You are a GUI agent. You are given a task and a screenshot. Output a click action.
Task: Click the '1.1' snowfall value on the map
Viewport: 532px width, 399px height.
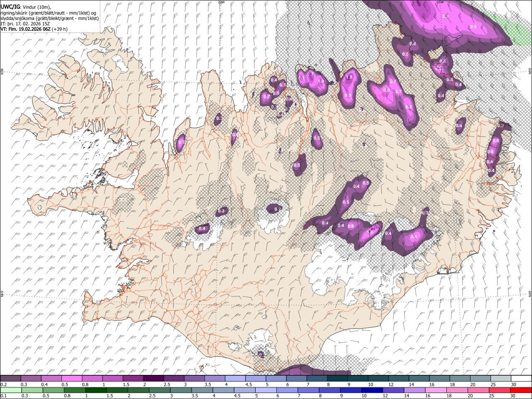(302, 78)
